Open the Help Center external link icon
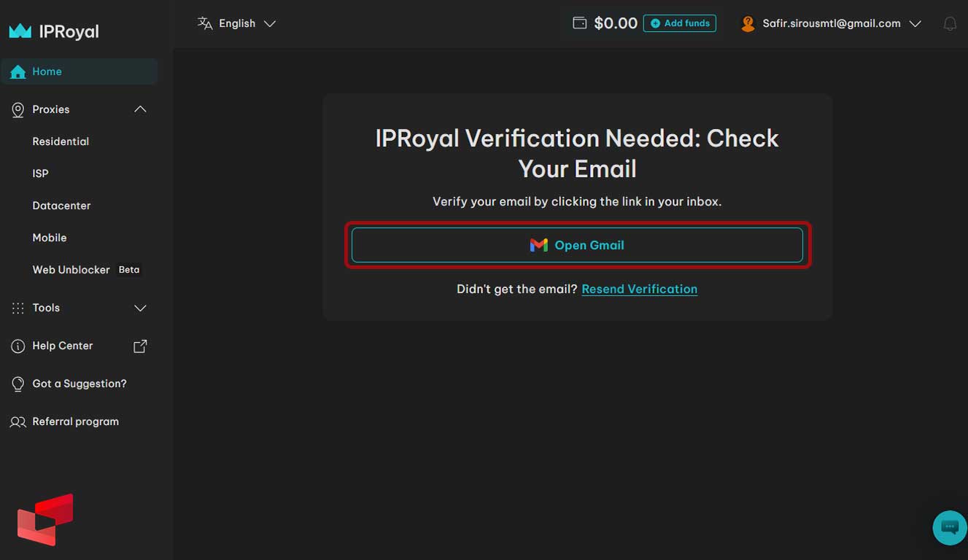Viewport: 968px width, 560px height. coord(139,346)
